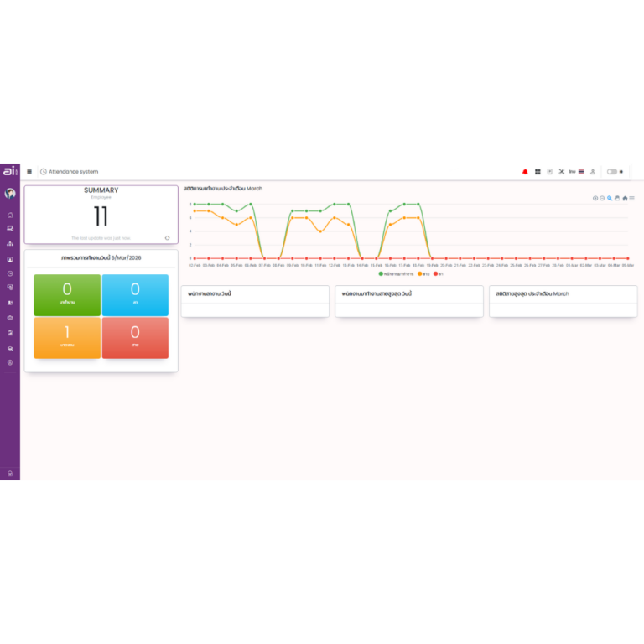Click the orange tile showing 1
This screenshot has height=644, width=644.
(x=67, y=337)
